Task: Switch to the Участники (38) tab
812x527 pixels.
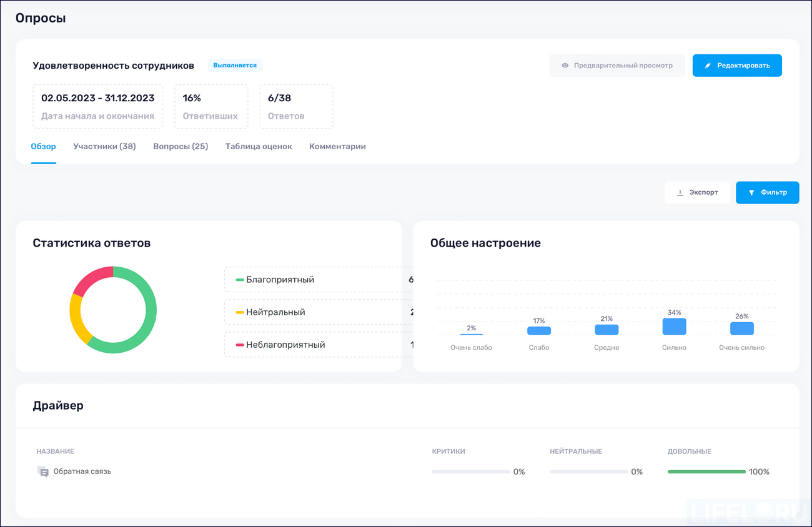Action: pos(104,146)
